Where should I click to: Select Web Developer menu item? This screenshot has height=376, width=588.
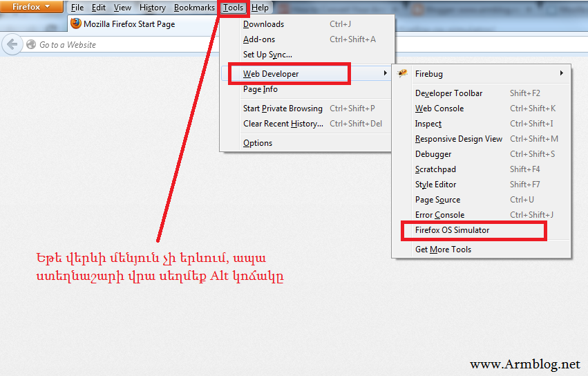coord(306,73)
